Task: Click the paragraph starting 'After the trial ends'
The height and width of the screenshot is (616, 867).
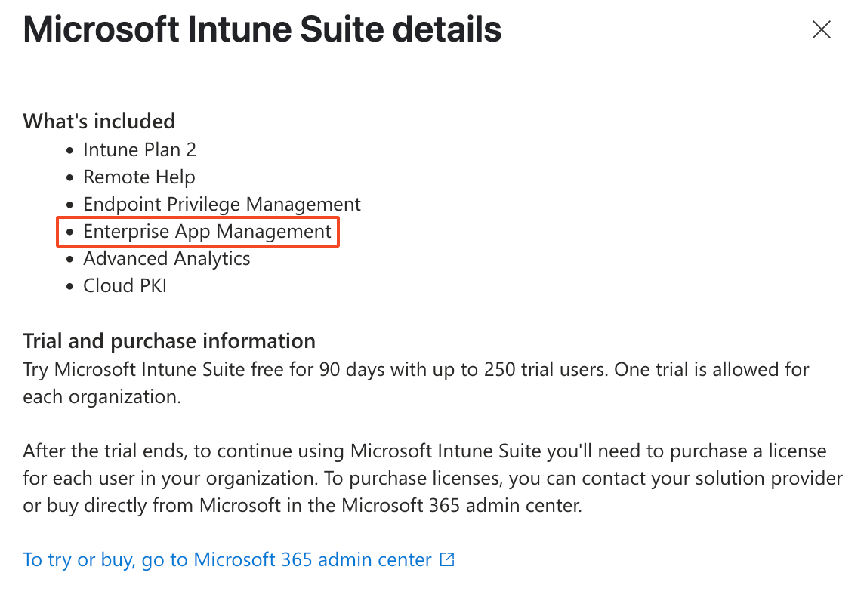Action: pos(433,478)
